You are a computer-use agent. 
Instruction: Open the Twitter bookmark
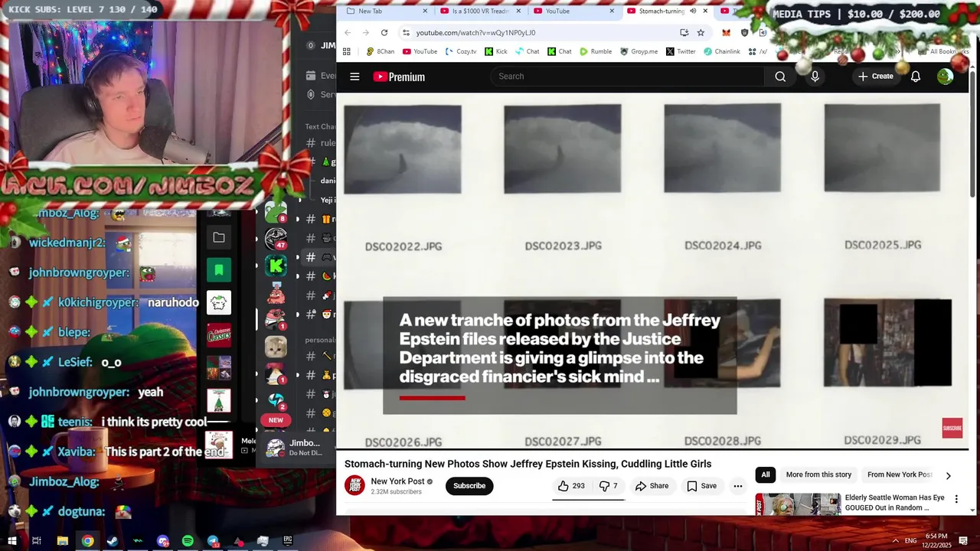pyautogui.click(x=681, y=51)
